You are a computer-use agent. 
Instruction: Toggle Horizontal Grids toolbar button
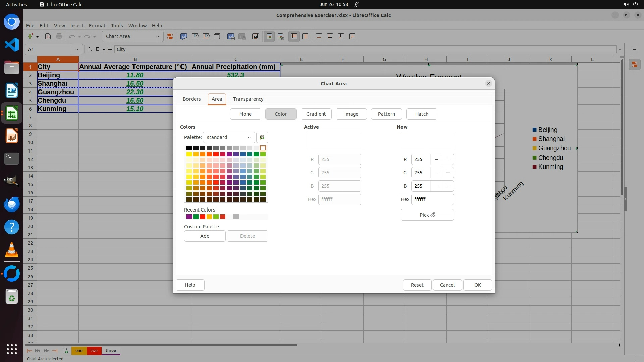[294, 36]
